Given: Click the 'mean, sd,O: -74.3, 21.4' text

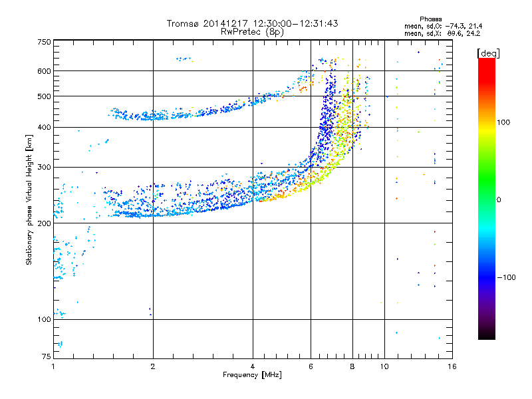Looking at the screenshot, I should pyautogui.click(x=443, y=26).
